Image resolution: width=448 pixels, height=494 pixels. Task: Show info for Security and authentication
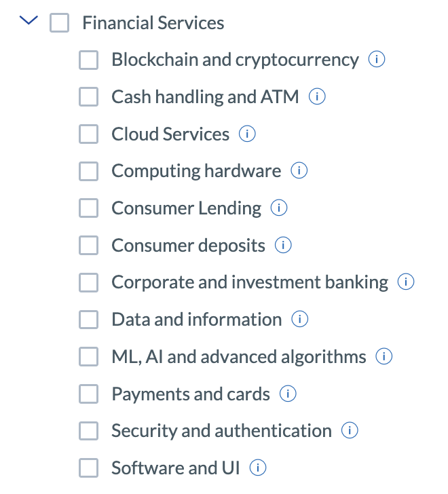tap(349, 431)
